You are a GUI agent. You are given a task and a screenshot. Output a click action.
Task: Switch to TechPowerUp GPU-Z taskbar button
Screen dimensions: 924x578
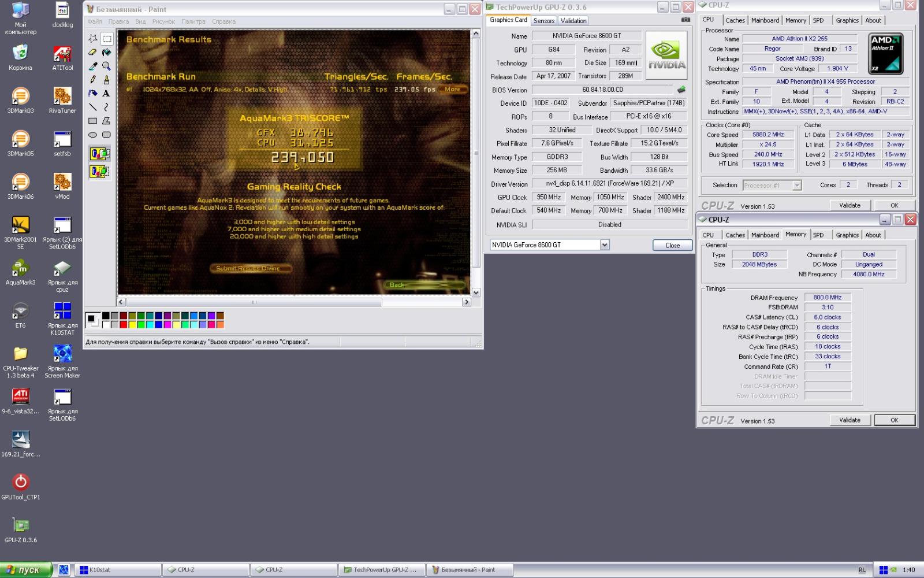(382, 570)
